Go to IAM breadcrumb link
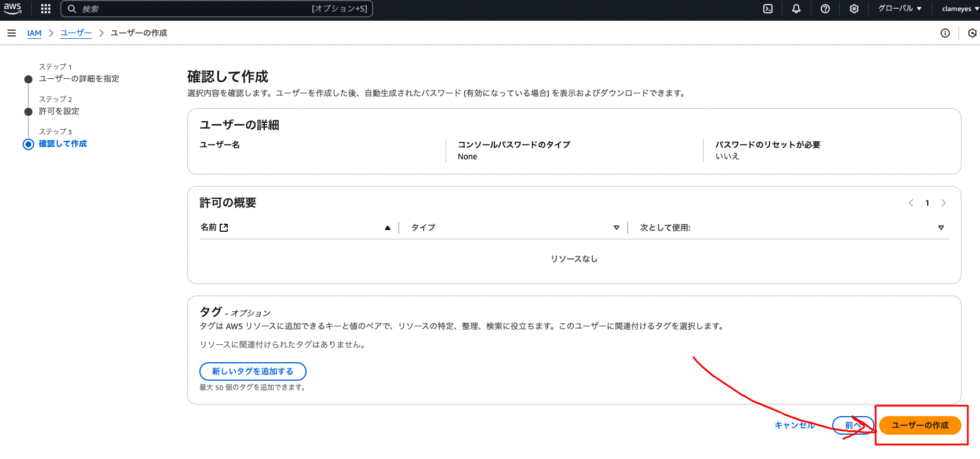Screen dimensions: 980x459 pos(34,33)
